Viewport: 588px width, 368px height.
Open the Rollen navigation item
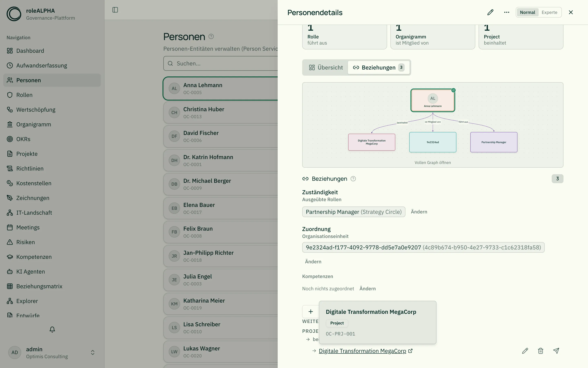[52, 95]
